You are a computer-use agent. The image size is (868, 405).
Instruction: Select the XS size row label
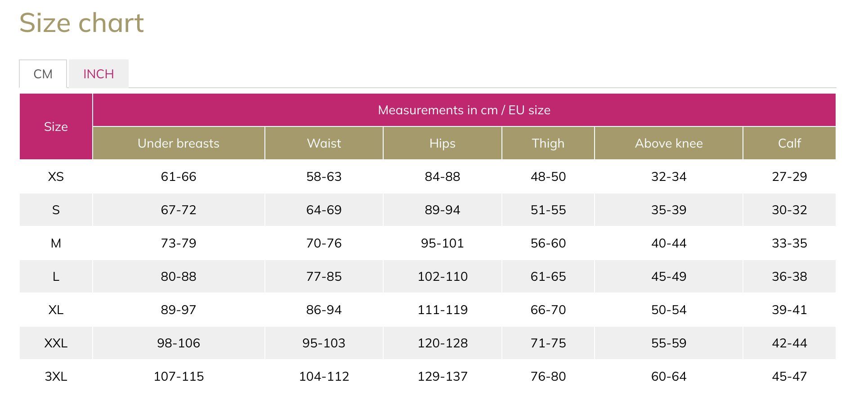[x=56, y=176]
